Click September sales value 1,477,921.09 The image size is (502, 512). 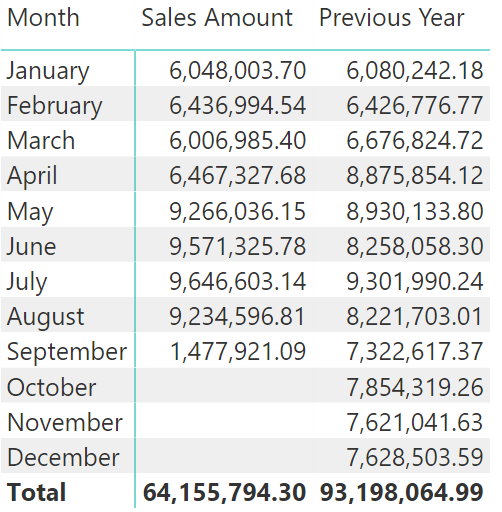(x=238, y=351)
